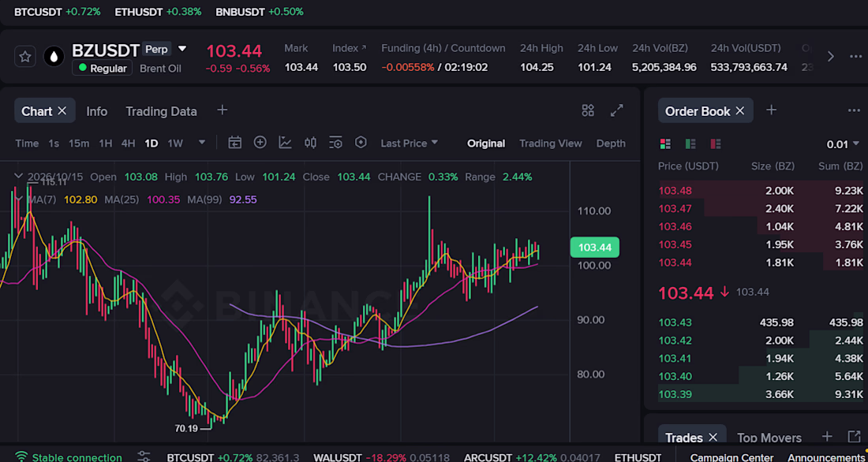868x462 pixels.
Task: Pop out the Trades panel
Action: 854,437
